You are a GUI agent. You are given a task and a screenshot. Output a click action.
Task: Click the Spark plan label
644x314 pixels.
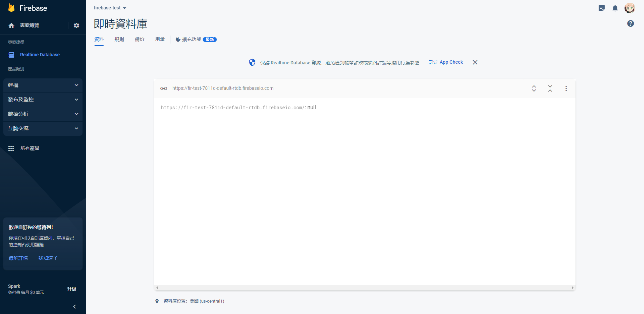click(x=14, y=286)
